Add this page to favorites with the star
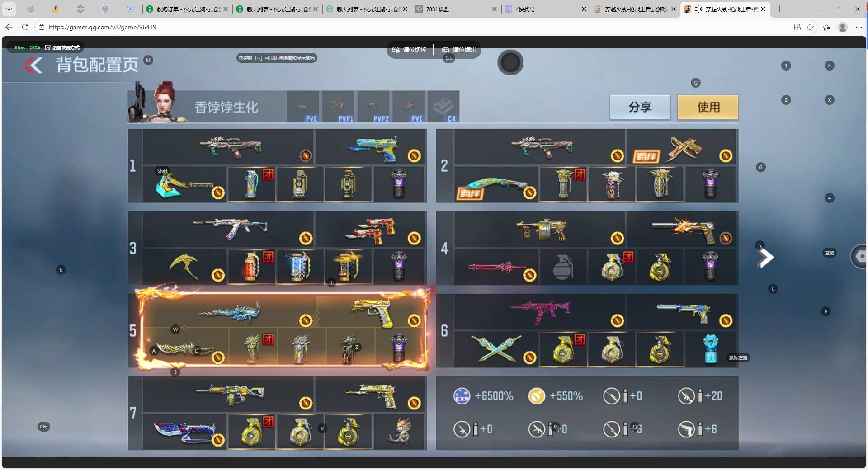Image resolution: width=868 pixels, height=470 pixels. 810,27
